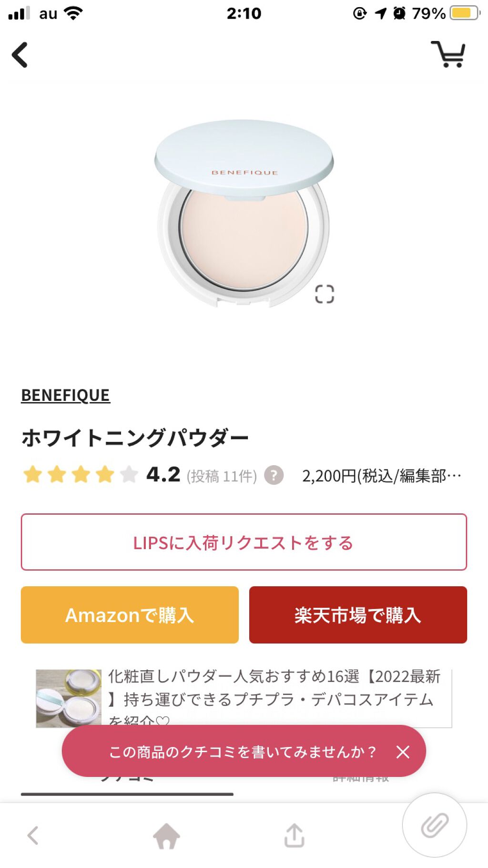Tap the rating help question mark
Image resolution: width=488 pixels, height=868 pixels.
[274, 475]
